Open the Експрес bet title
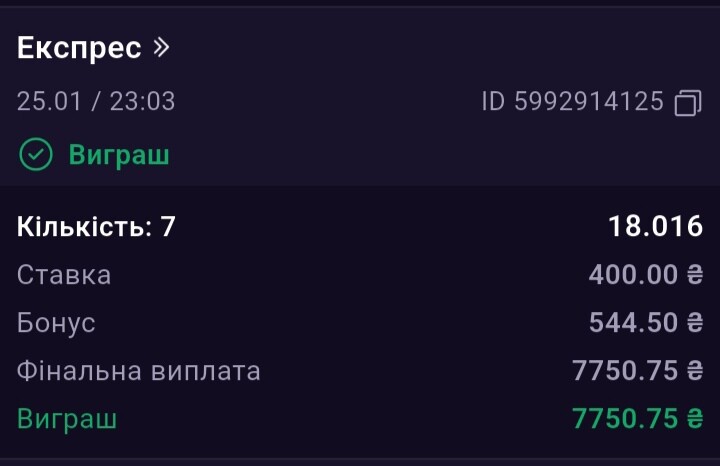Viewport: 720px width, 466px height. [x=79, y=48]
